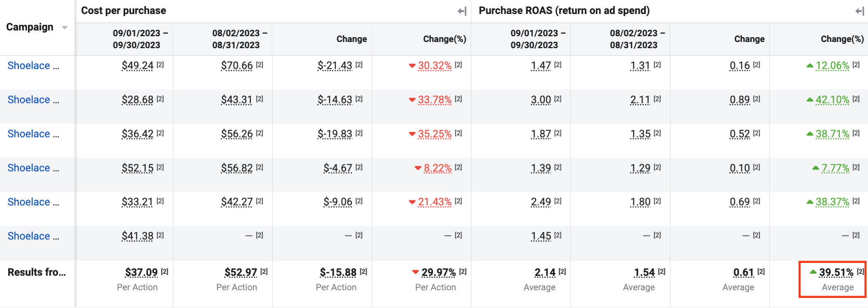Viewport: 868px width, 308px height.
Task: Collapse the Purchase ROAS column group
Action: click(860, 11)
